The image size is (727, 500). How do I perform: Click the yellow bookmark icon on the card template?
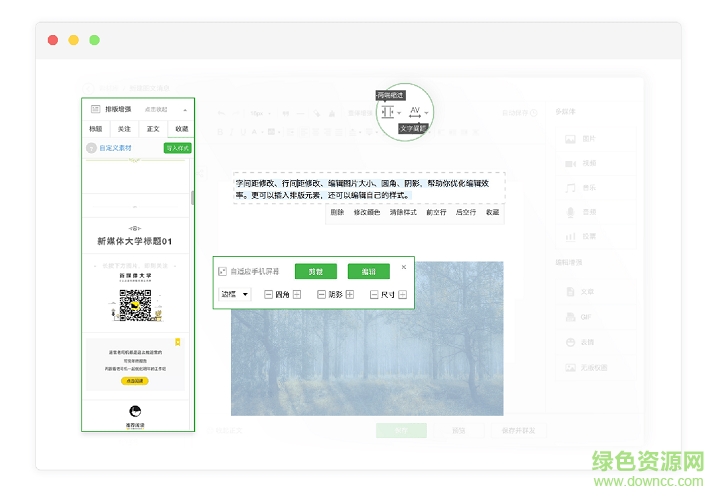click(x=178, y=342)
